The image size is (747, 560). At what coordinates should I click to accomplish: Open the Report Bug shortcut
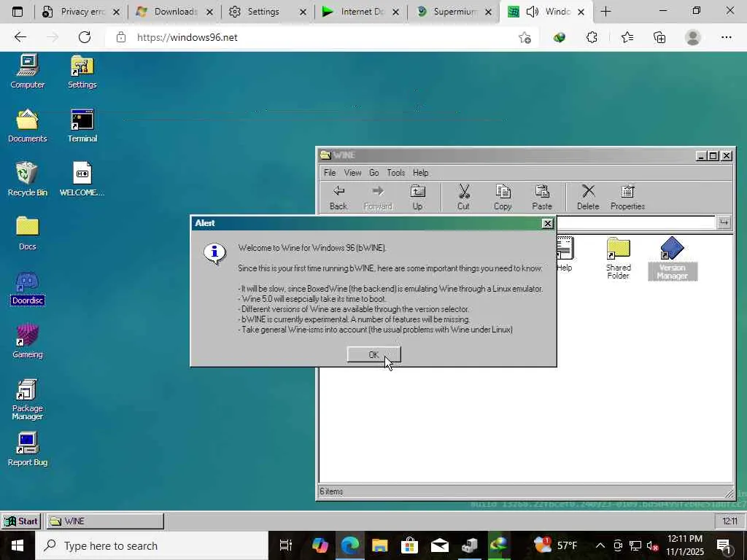pos(27,449)
